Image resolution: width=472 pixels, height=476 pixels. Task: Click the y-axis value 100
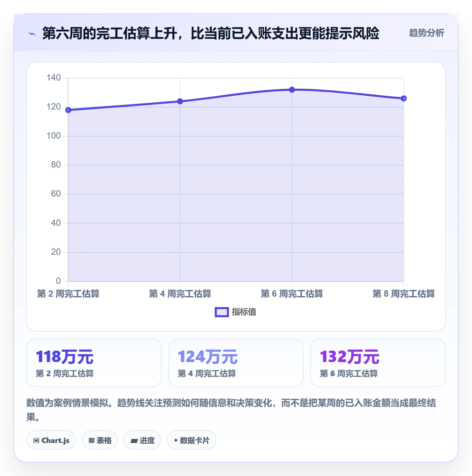point(54,136)
